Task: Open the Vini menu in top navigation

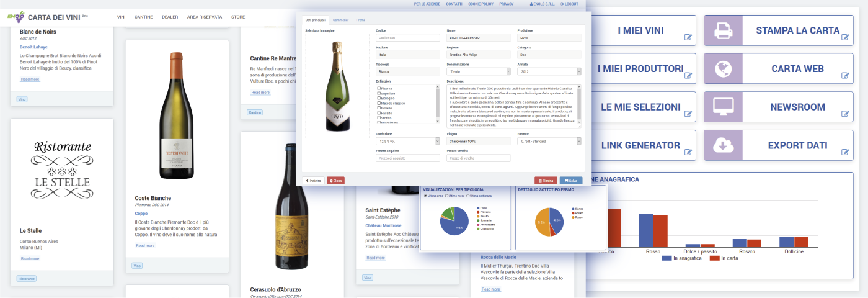Action: click(122, 17)
